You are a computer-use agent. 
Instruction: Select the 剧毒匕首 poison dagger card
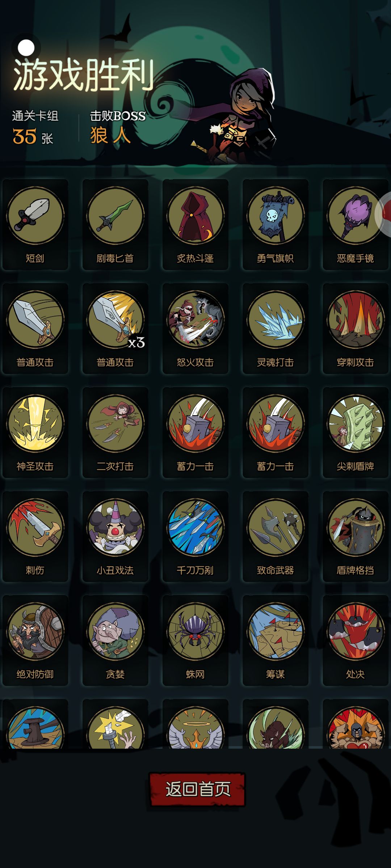115,225
